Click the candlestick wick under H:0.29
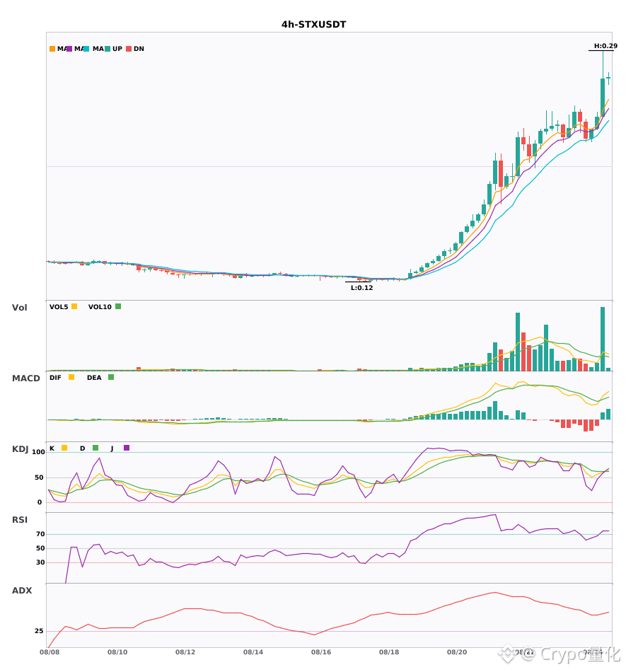Screen dimensions: 626x672 click(603, 64)
